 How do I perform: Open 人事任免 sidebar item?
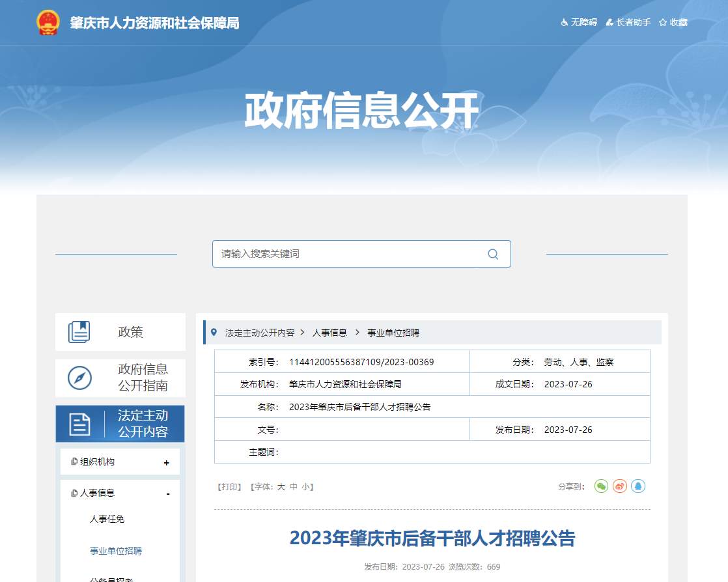click(x=107, y=520)
